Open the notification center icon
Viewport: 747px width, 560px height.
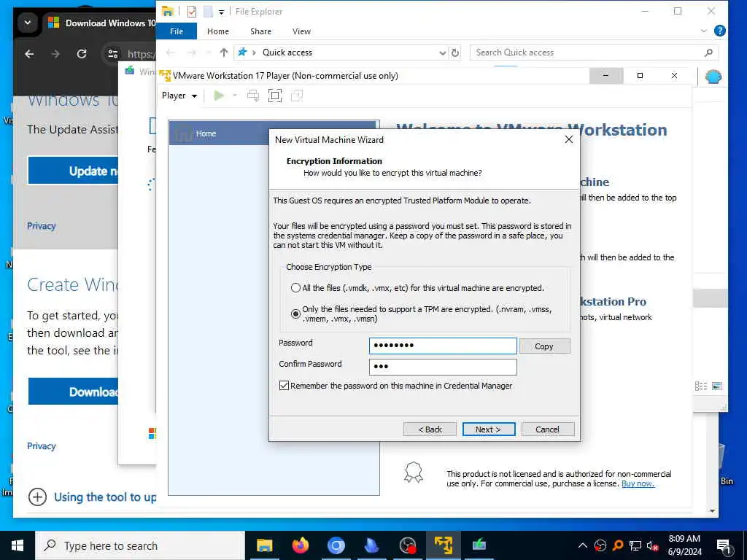click(x=724, y=546)
